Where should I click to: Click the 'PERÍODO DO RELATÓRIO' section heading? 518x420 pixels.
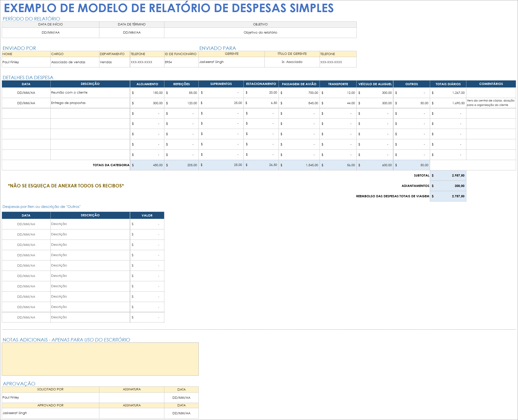(31, 19)
